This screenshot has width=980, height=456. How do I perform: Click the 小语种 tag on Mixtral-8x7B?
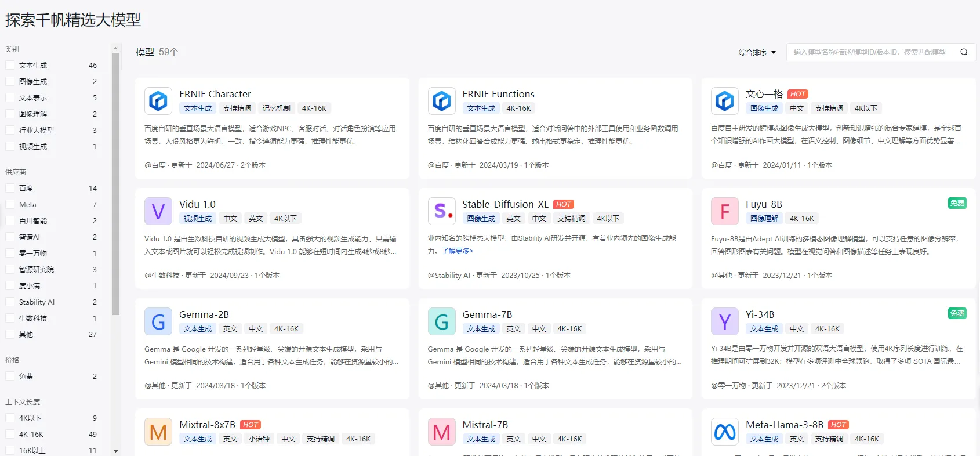coord(259,439)
